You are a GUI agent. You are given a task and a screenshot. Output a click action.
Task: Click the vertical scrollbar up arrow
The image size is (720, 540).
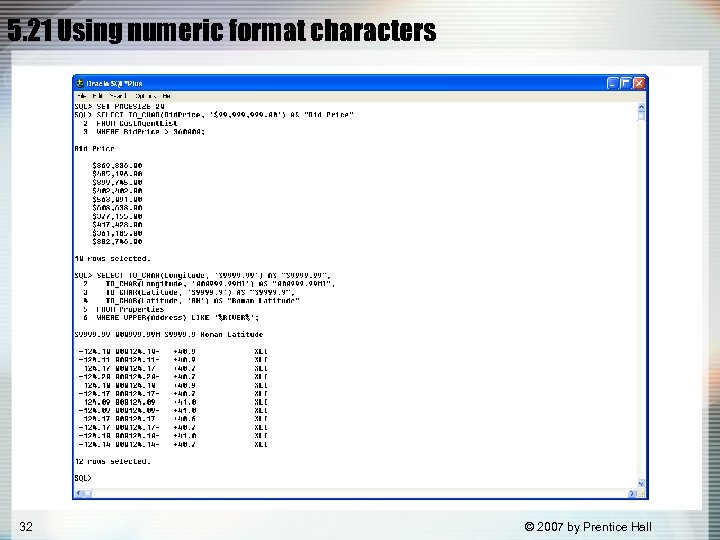[641, 107]
